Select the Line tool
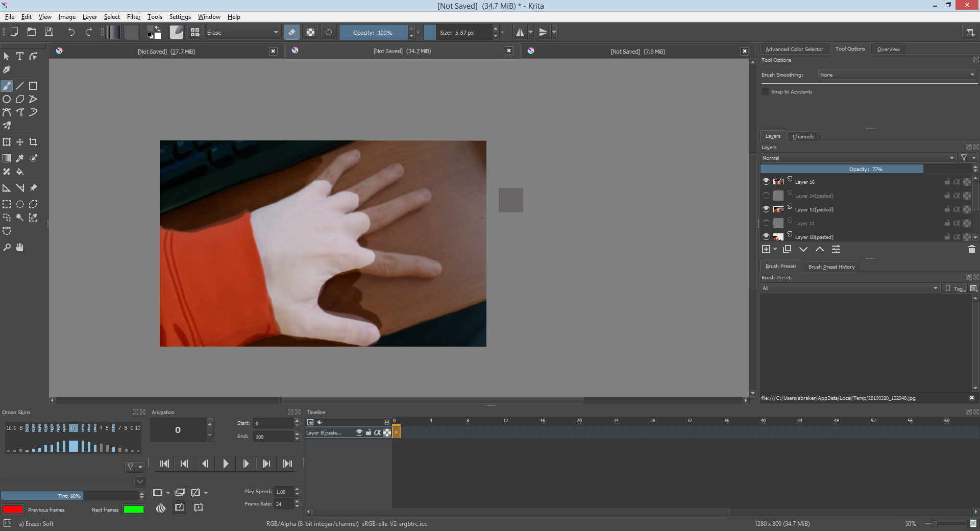 [x=20, y=86]
